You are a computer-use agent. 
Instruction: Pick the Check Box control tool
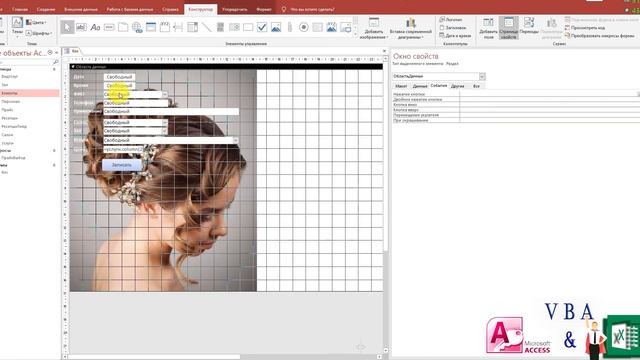262,27
